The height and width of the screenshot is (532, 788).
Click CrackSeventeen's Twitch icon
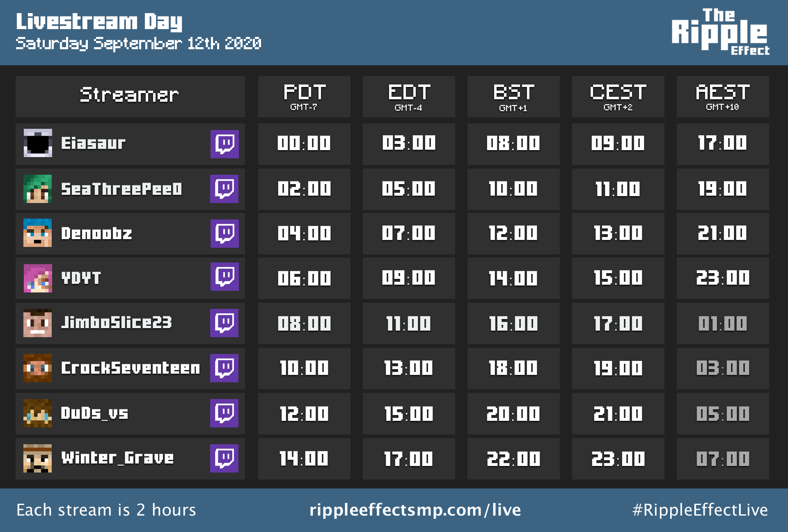(x=224, y=368)
